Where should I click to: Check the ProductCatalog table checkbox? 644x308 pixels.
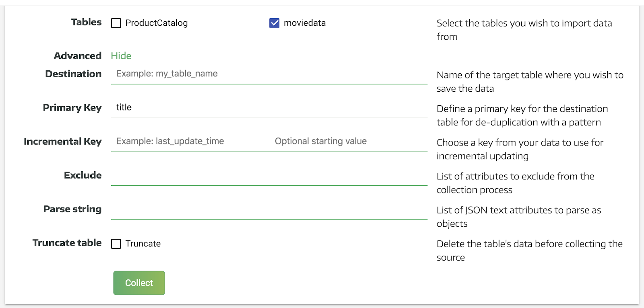(116, 23)
